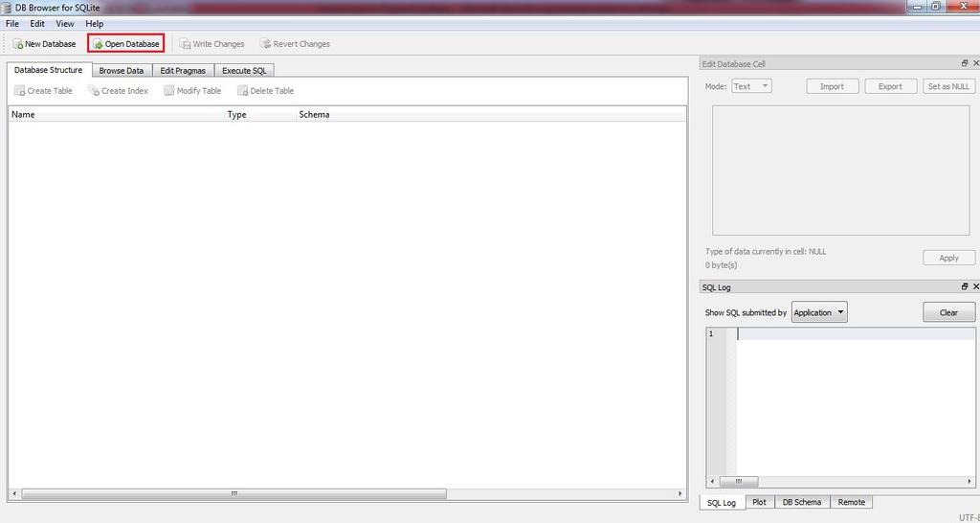Sort by the Type column header
Screen dimensions: 980x523
click(x=260, y=115)
